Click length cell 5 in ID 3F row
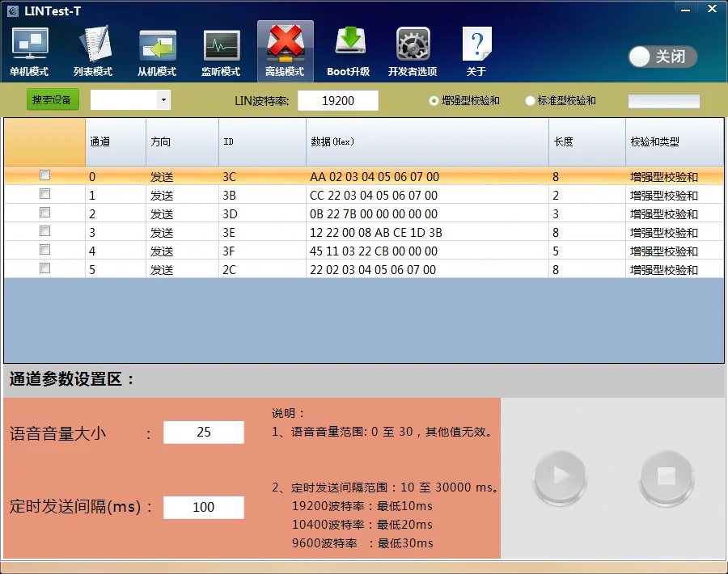 pos(587,251)
